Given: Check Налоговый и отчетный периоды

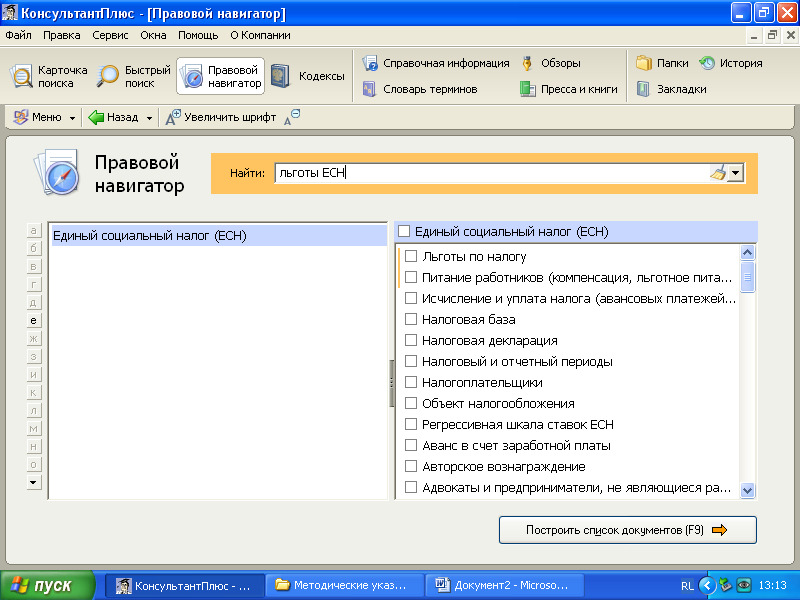Looking at the screenshot, I should click(411, 361).
